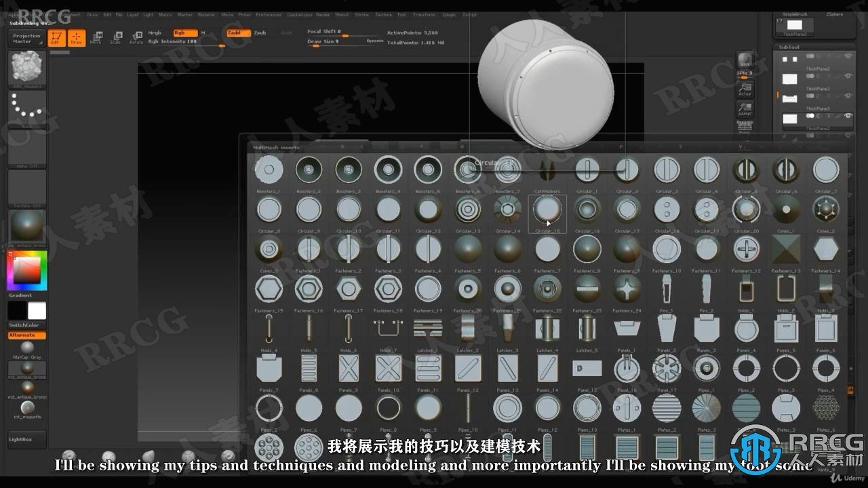Toggle the Alternate color button

click(27, 335)
